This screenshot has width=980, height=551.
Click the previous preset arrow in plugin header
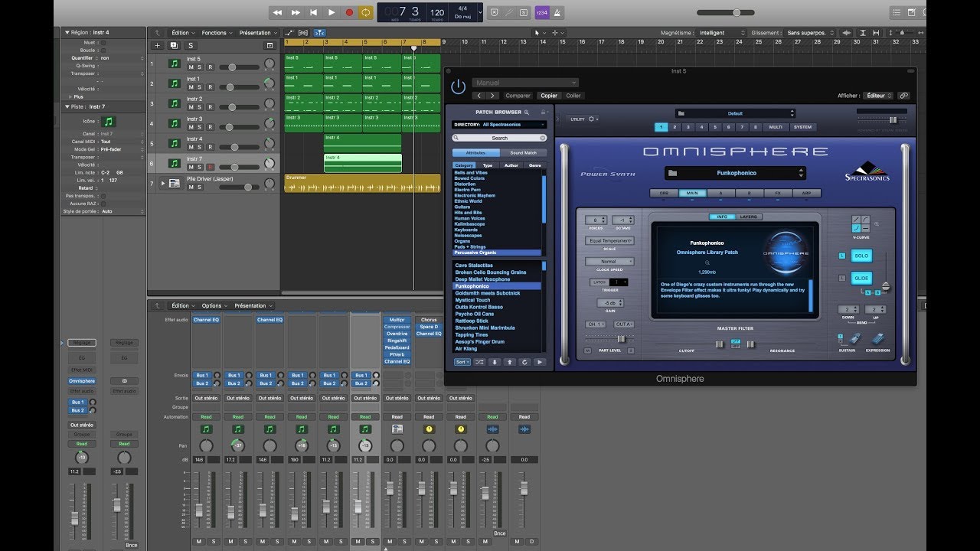(479, 96)
